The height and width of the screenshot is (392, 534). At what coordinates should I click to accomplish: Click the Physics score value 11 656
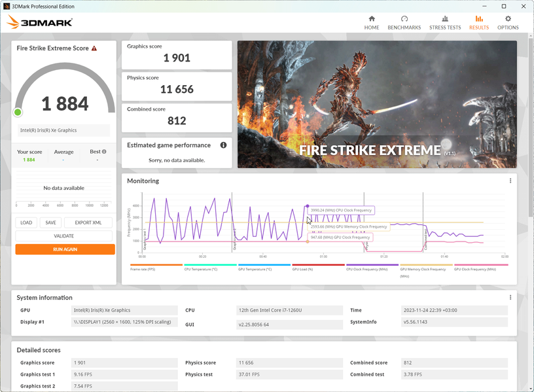pos(177,89)
